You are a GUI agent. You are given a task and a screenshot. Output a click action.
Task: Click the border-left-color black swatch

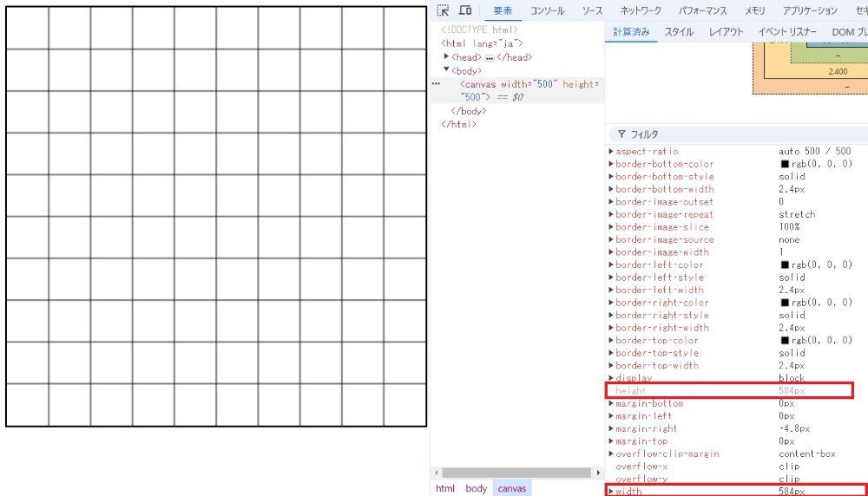pyautogui.click(x=785, y=264)
